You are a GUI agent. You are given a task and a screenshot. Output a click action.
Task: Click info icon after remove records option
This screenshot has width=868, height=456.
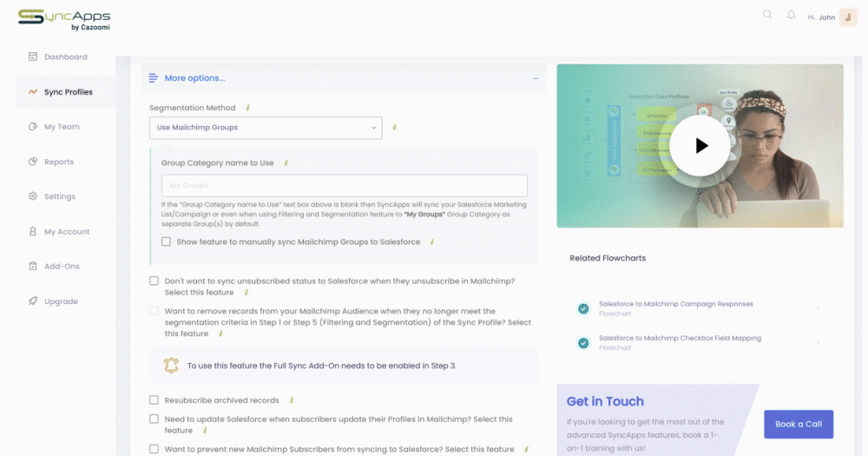[x=220, y=334]
